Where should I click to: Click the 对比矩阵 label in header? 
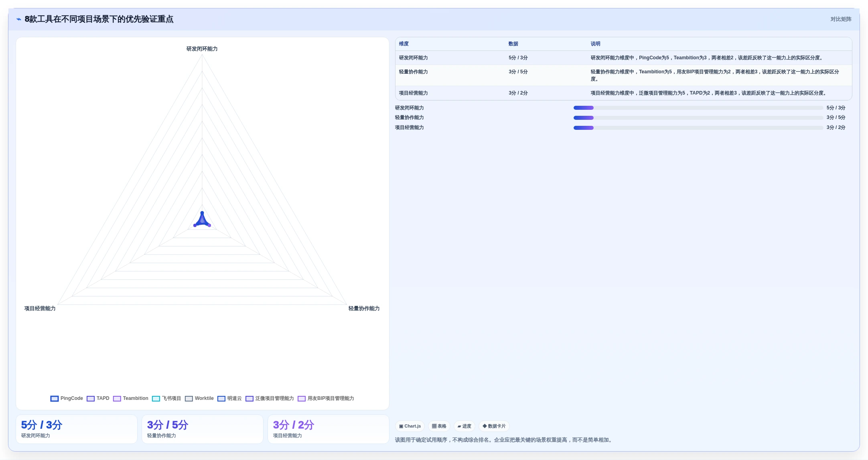pos(841,19)
